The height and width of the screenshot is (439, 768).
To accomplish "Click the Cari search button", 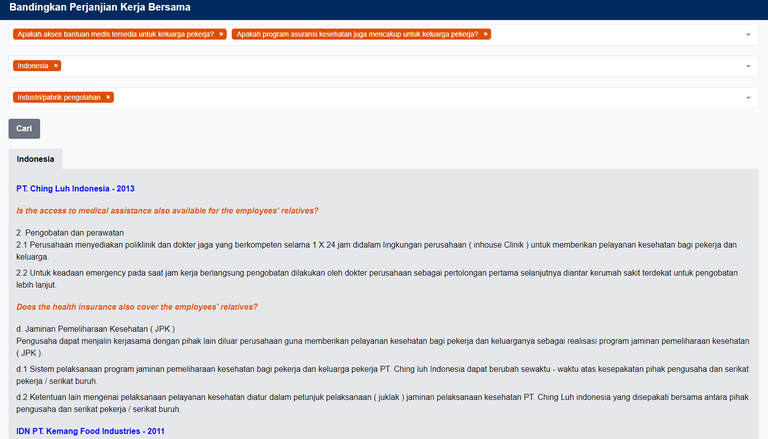I will 24,129.
